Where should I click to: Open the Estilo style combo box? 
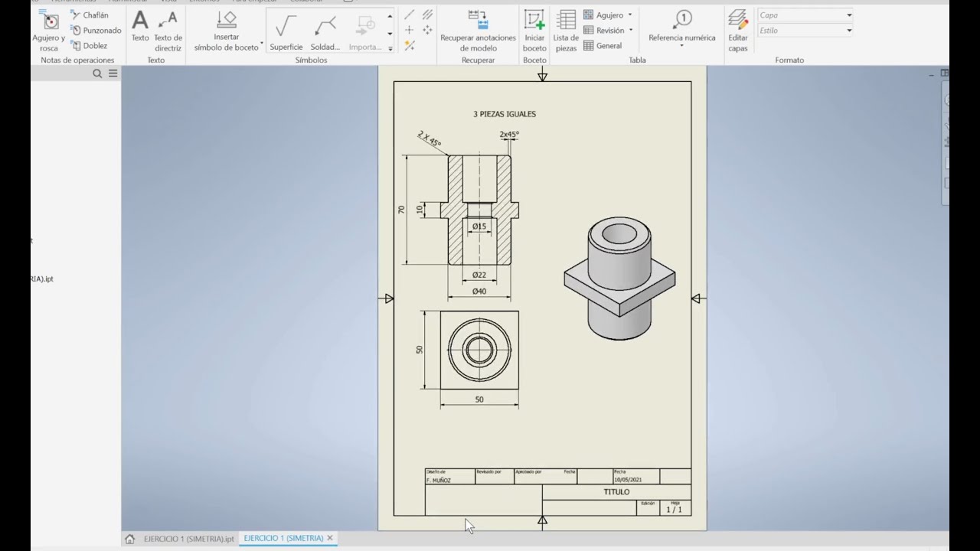(x=805, y=30)
